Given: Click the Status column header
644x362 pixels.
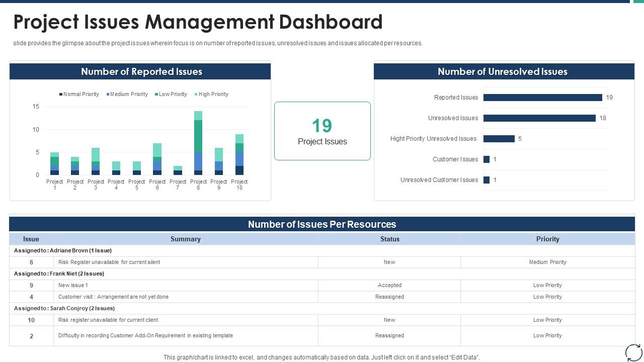Looking at the screenshot, I should click(389, 239).
